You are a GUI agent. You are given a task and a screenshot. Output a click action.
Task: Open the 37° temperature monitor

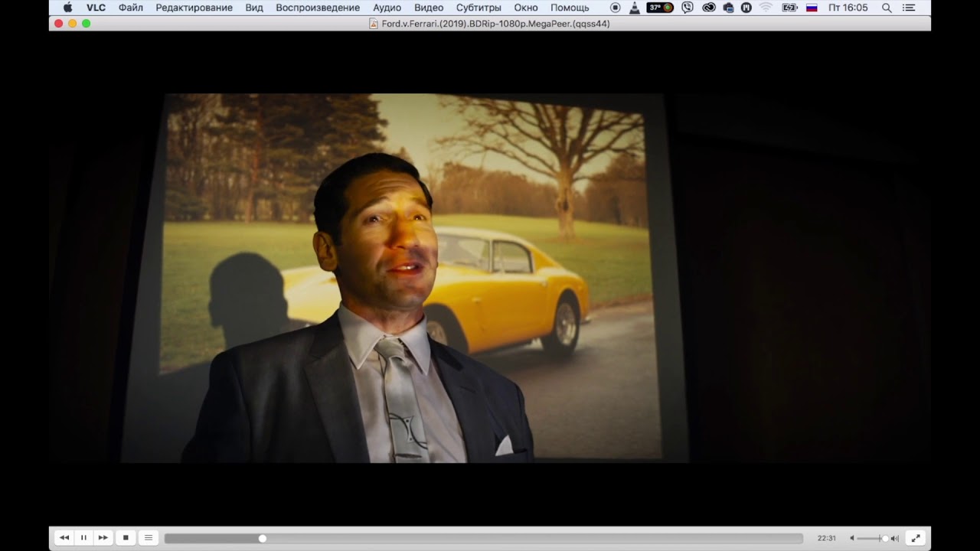coord(660,8)
